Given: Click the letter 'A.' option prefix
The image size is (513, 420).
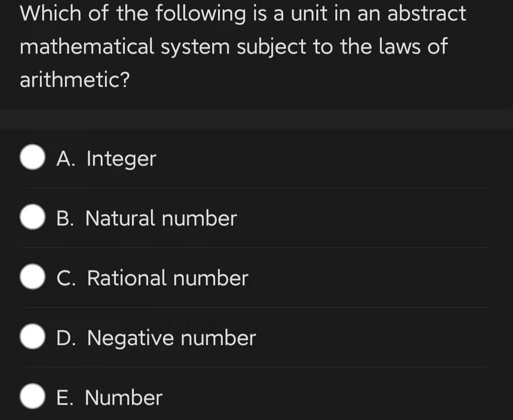Looking at the screenshot, I should click(x=66, y=159).
